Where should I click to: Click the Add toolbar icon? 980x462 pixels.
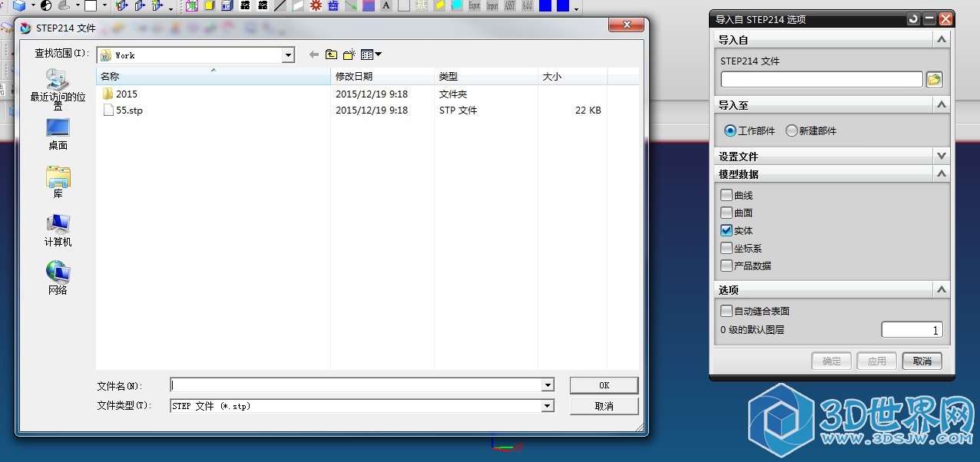coord(527,5)
